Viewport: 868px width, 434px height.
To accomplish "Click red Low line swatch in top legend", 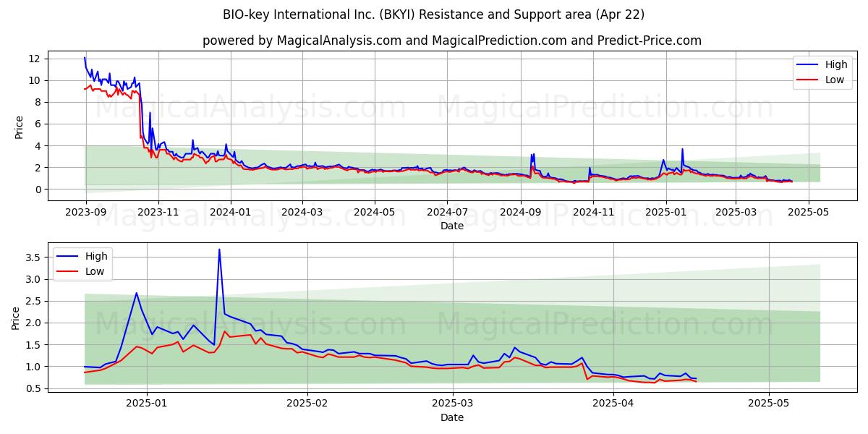I will [x=809, y=80].
